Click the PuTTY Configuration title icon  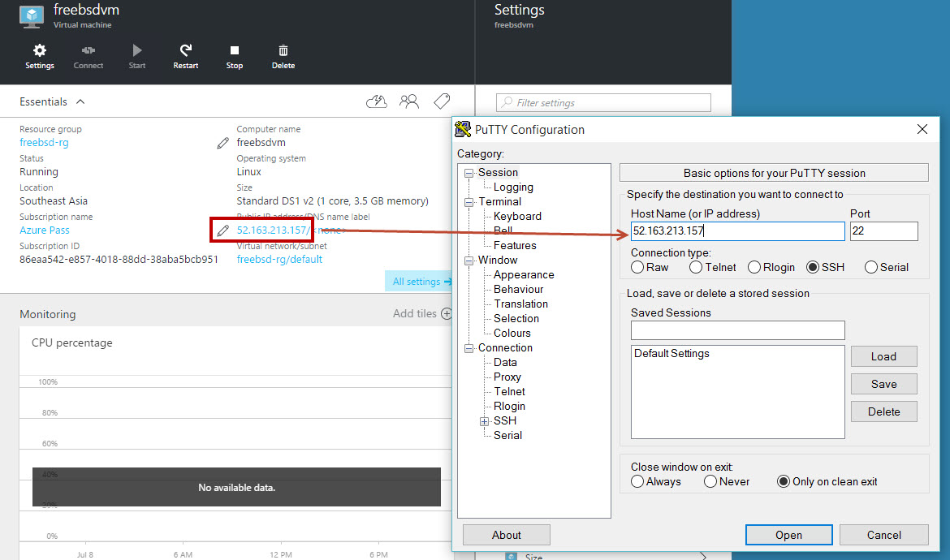[x=463, y=129]
